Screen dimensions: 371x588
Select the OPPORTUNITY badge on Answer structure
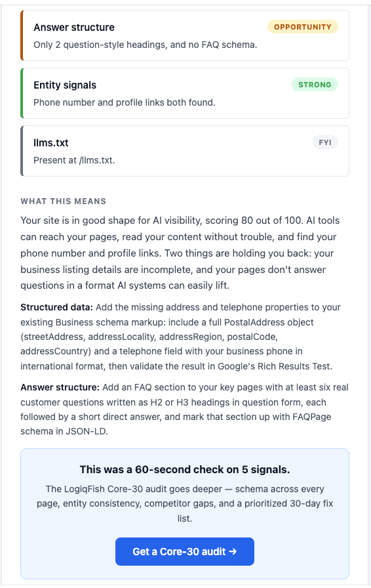tap(302, 27)
